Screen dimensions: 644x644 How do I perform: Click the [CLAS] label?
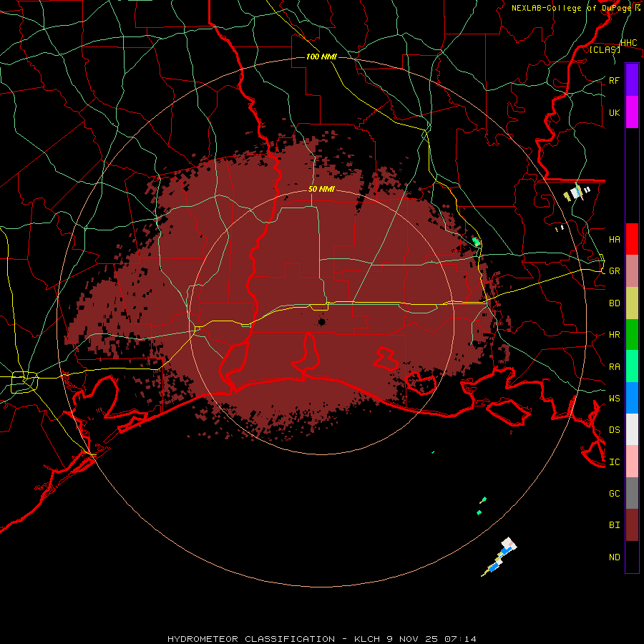click(x=605, y=49)
